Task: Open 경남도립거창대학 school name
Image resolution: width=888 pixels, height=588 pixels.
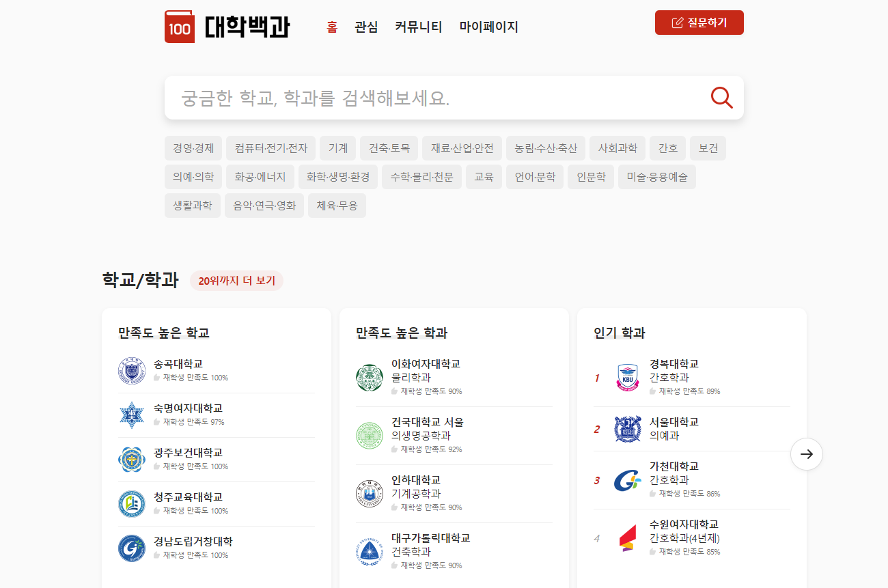Action: (x=193, y=542)
